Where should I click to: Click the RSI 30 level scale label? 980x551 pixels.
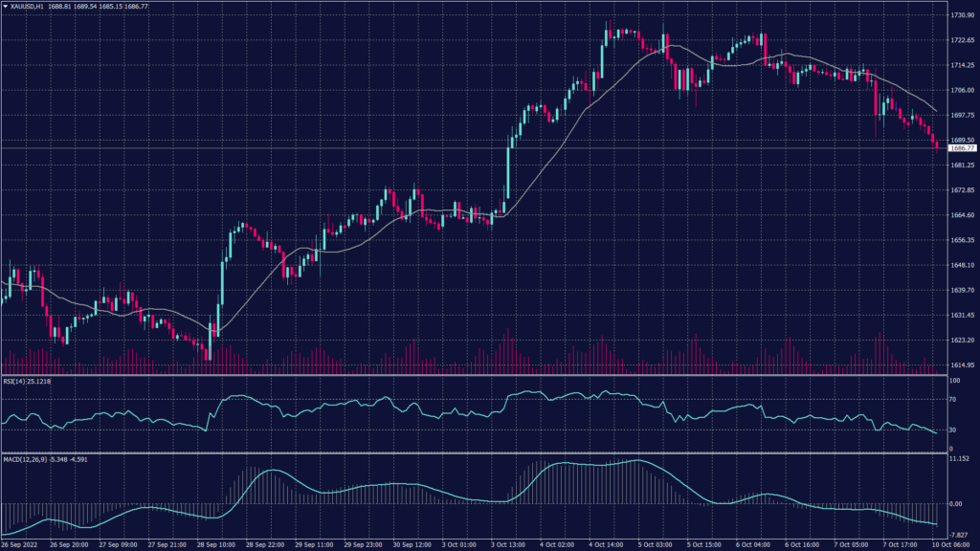tap(953, 430)
